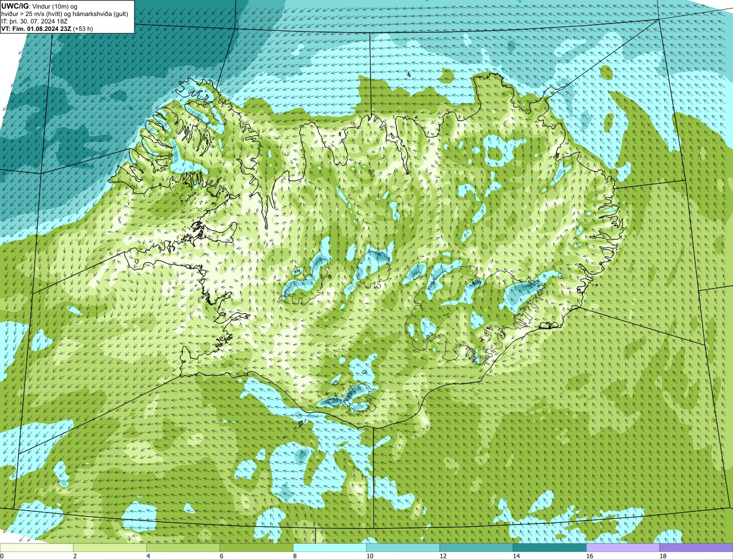
Task: Click the legend scale label '10'
Action: pos(370,556)
